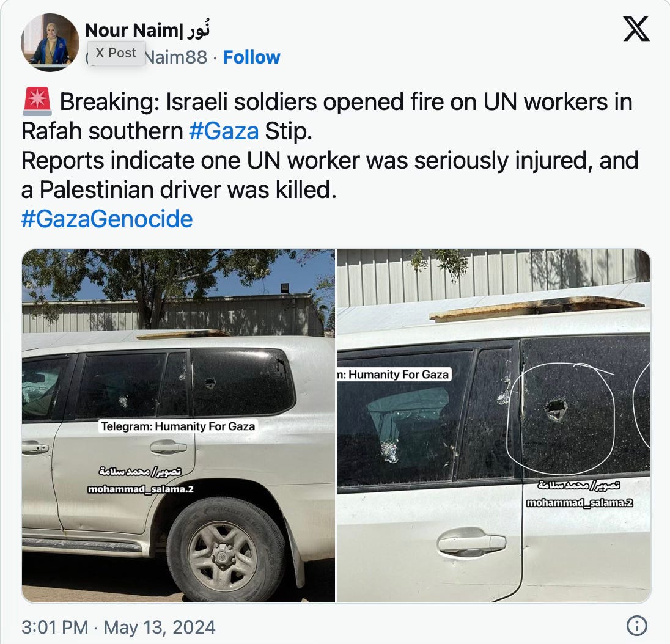Click Telegram: Humanity For Gaza watermark
This screenshot has height=644, width=670.
click(x=178, y=426)
